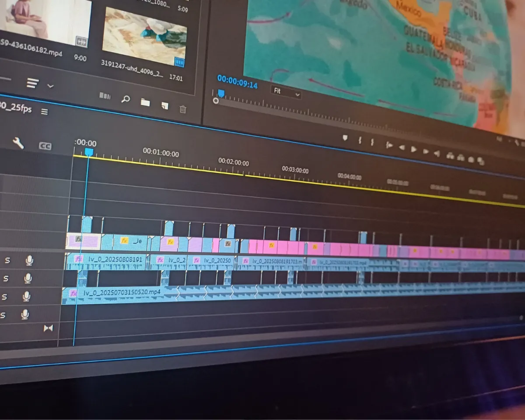Enable voice-over microphone on the lv_0_20250703150520.mp4 track
Screen dimensions: 525x420
[x=27, y=297]
